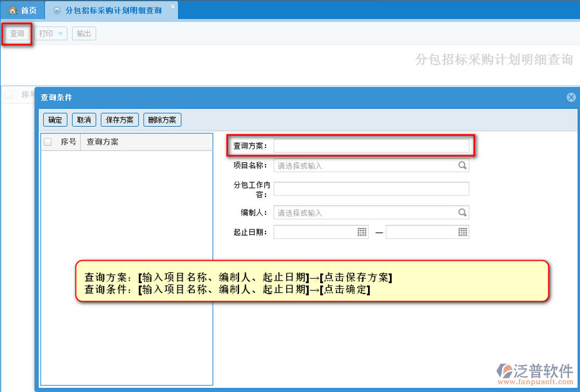Click the round icon on the query tab

[57, 11]
